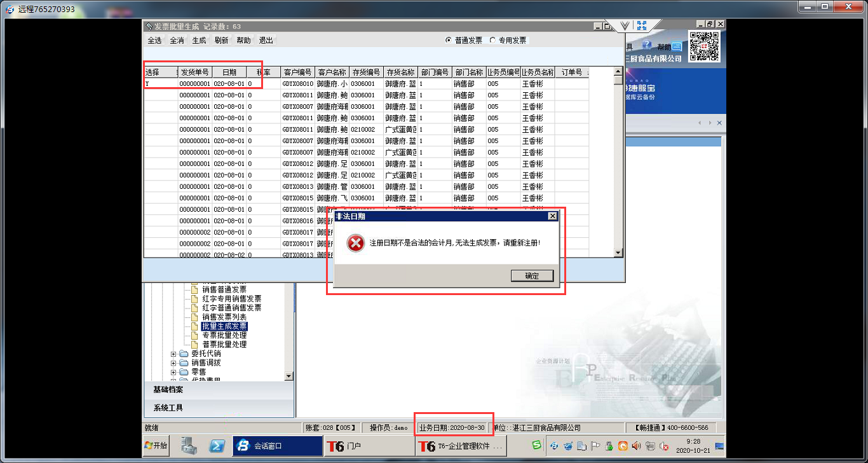This screenshot has height=463, width=868.
Task: Click the show desktop icon at taskbar end
Action: tap(719, 446)
